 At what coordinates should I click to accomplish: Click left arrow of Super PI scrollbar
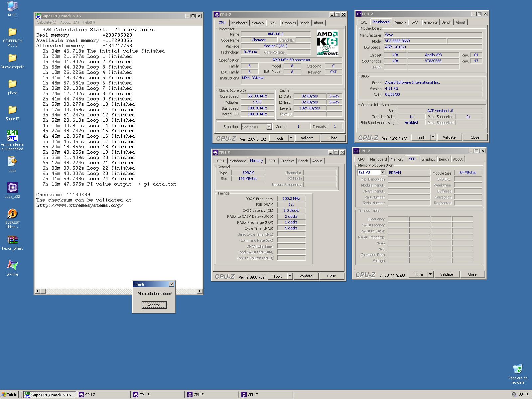click(x=38, y=291)
